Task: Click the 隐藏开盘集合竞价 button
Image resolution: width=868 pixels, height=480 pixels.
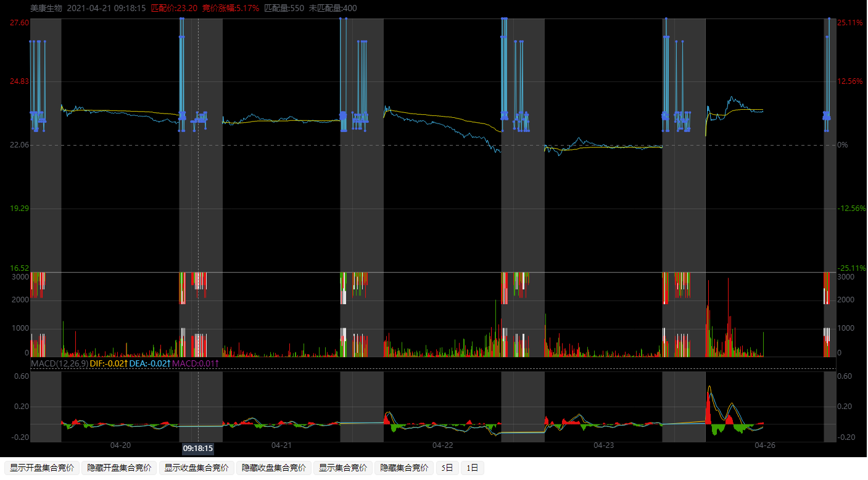Action: pyautogui.click(x=119, y=468)
